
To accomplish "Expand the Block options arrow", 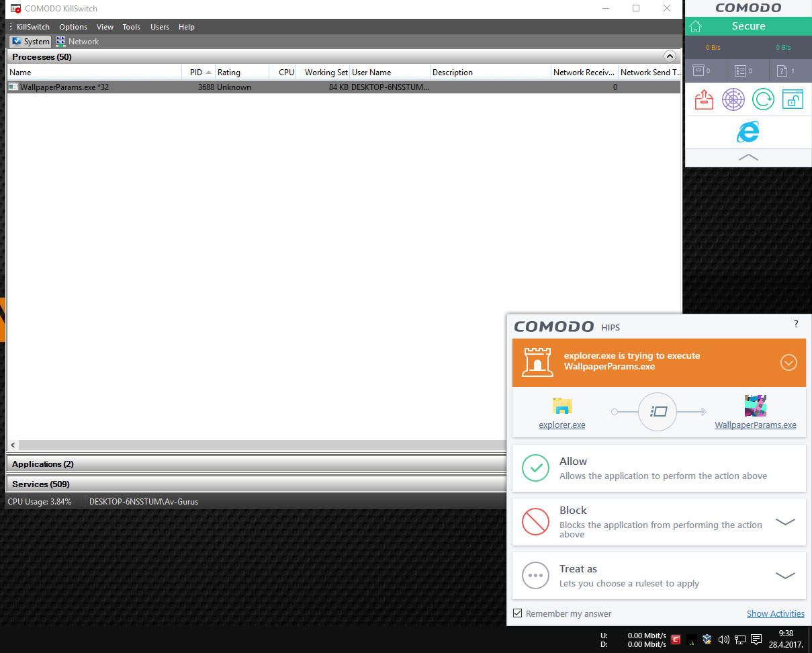I will click(785, 522).
